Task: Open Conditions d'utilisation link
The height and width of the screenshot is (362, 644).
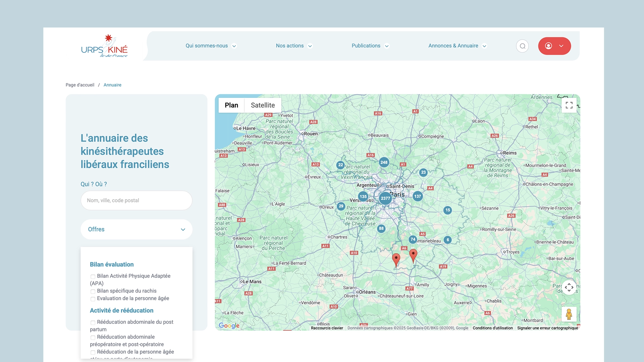Action: coord(492,328)
